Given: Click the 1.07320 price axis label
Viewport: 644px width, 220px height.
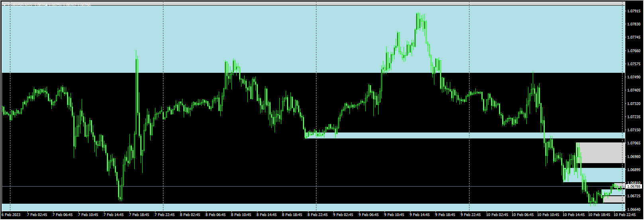Looking at the screenshot, I should click(x=634, y=103).
